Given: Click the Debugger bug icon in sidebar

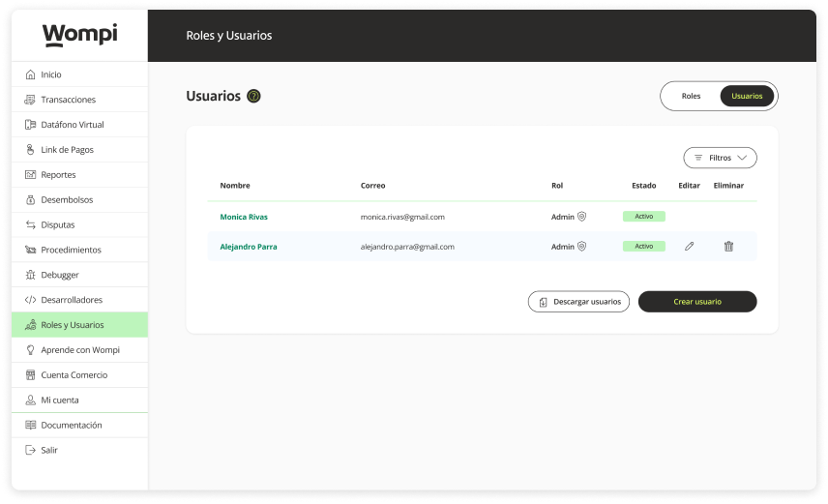Looking at the screenshot, I should click(x=31, y=275).
